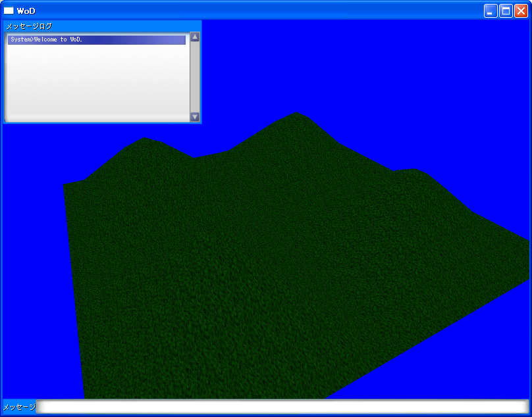Click the message log scrollbar track

194,77
